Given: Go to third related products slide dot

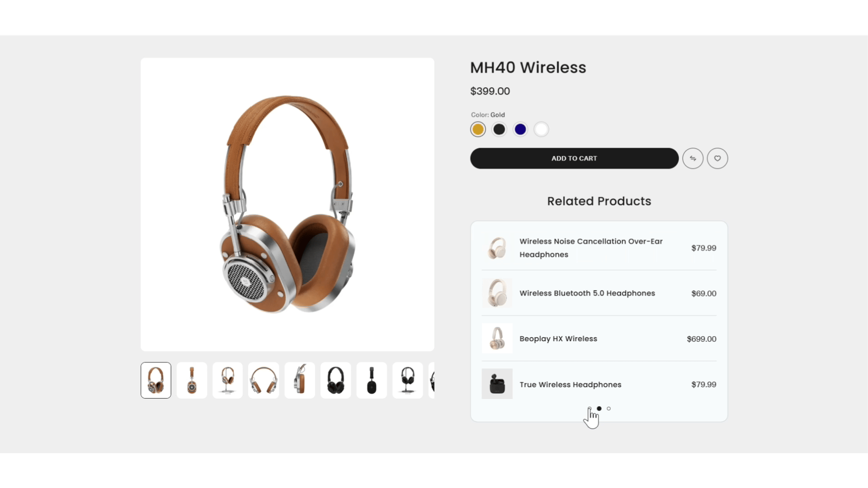Looking at the screenshot, I should [x=609, y=408].
